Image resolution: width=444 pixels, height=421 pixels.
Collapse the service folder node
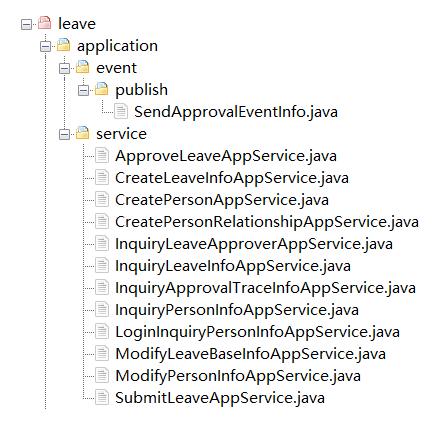(x=64, y=134)
